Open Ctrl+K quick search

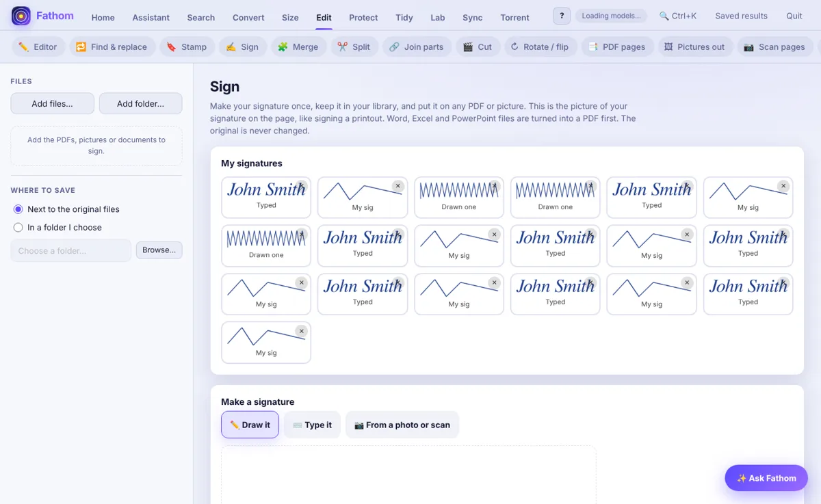(678, 16)
